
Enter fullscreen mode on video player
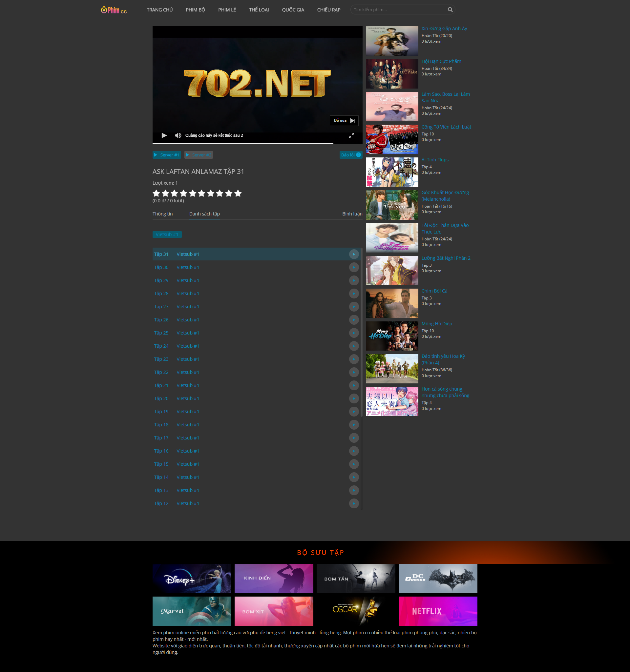point(351,135)
